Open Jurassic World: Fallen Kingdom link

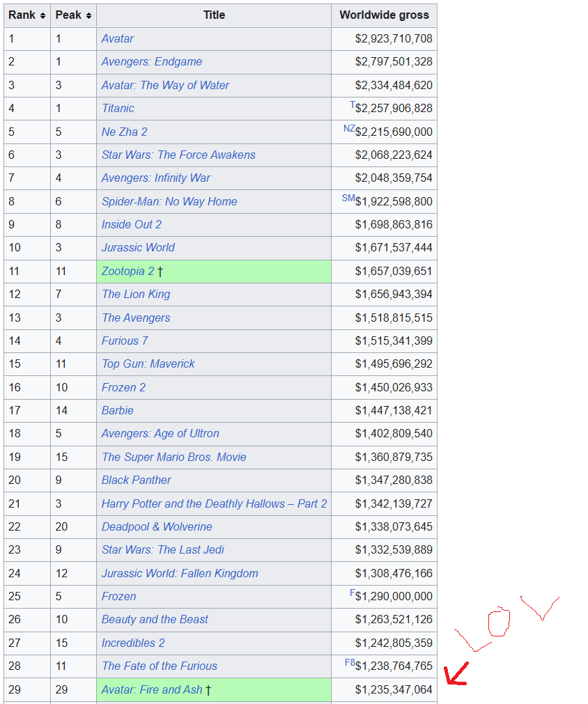180,573
